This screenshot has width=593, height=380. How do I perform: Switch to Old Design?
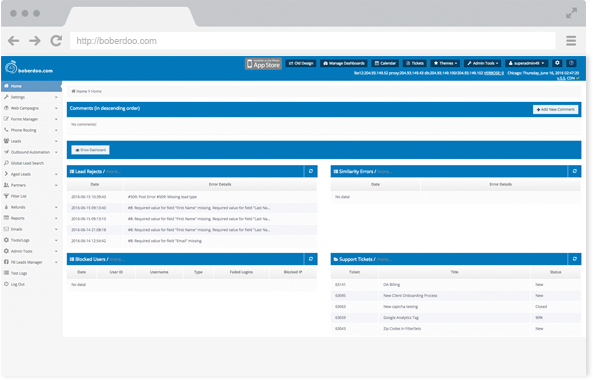(301, 63)
